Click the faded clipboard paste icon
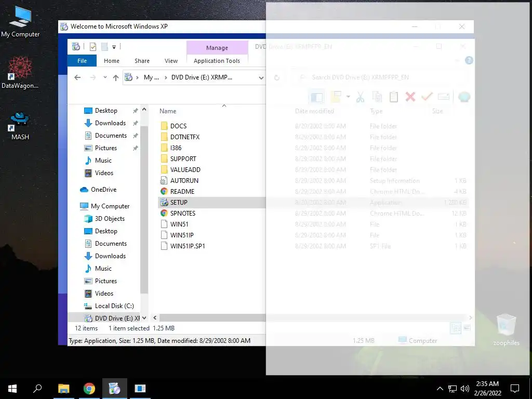The image size is (532, 399). point(394,97)
